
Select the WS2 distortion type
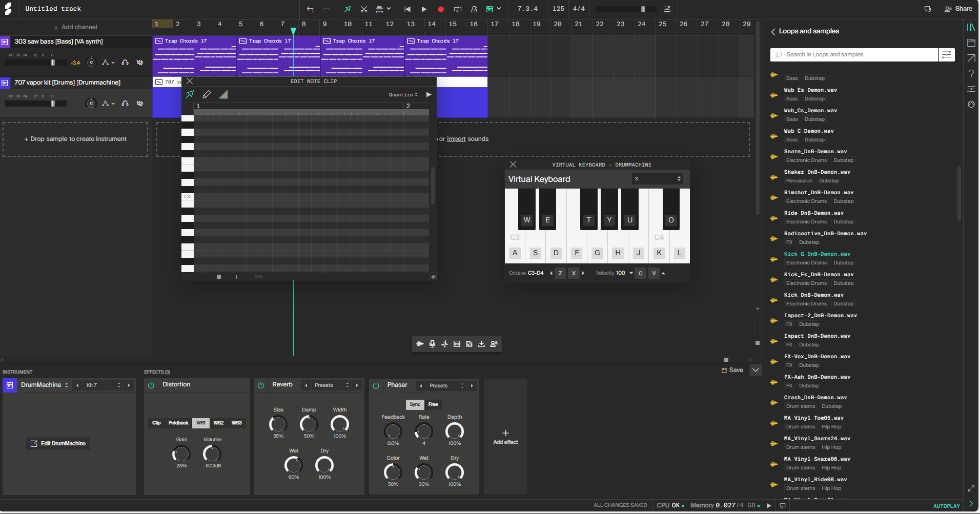pyautogui.click(x=218, y=423)
